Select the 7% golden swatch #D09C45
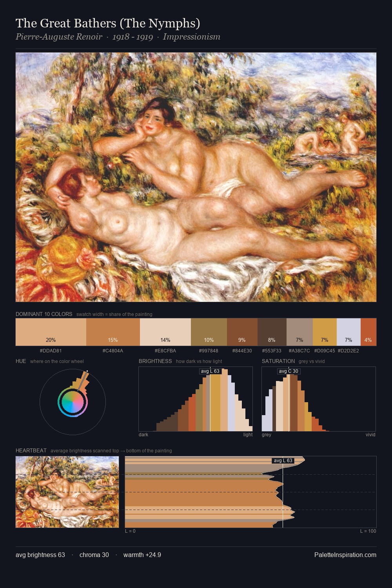The width and height of the screenshot is (392, 588). click(x=325, y=332)
